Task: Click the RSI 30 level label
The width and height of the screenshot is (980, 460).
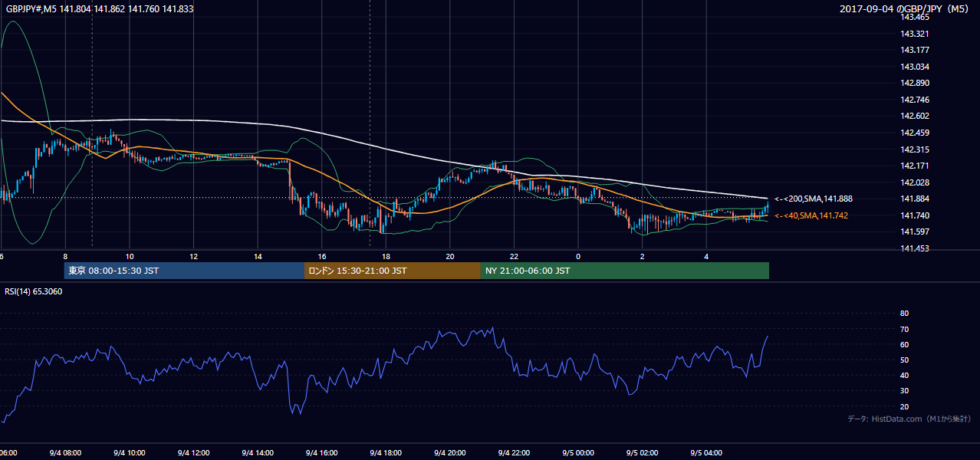Action: pos(904,390)
